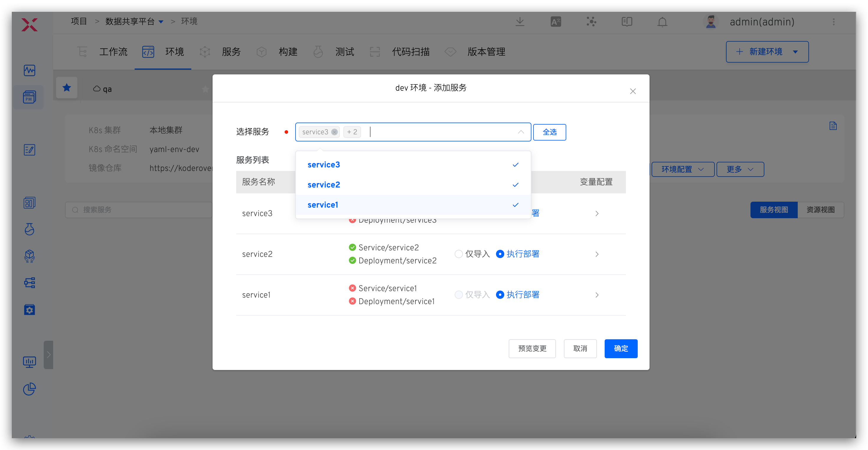Select the qa environment tab
Viewport: 868px width, 450px height.
pyautogui.click(x=102, y=89)
